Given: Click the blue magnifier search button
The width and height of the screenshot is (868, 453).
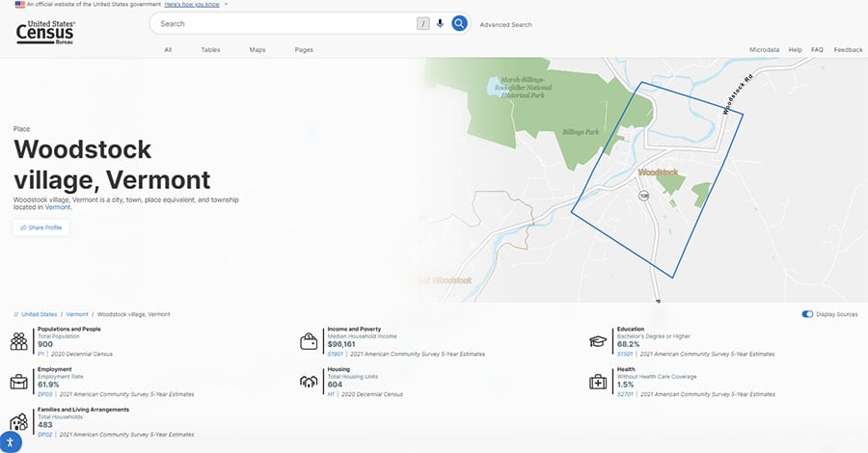Looking at the screenshot, I should click(x=459, y=24).
